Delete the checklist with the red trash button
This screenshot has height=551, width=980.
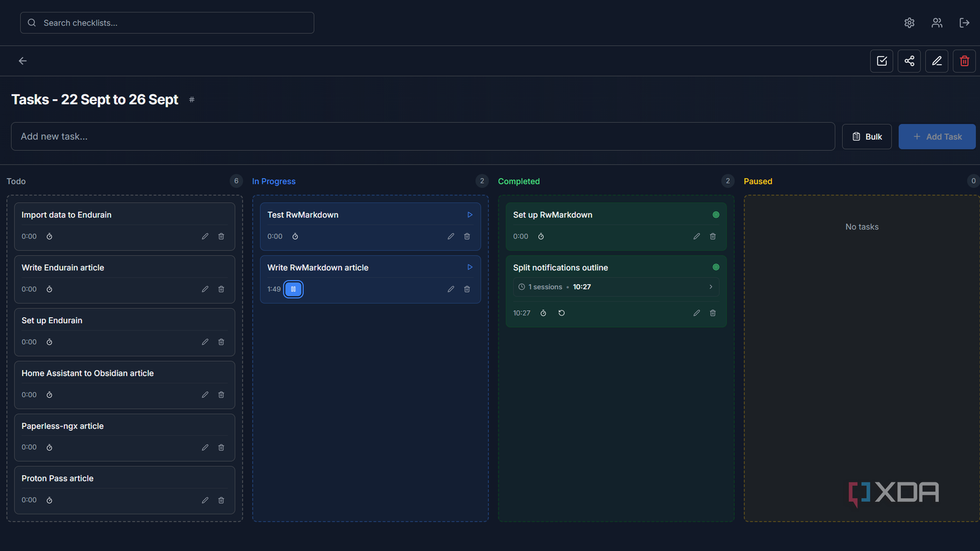pos(964,61)
